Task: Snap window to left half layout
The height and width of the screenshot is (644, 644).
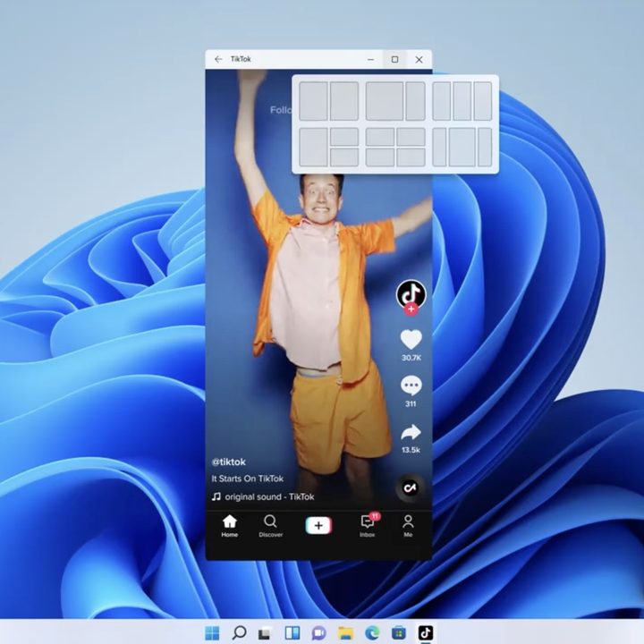Action: click(313, 101)
